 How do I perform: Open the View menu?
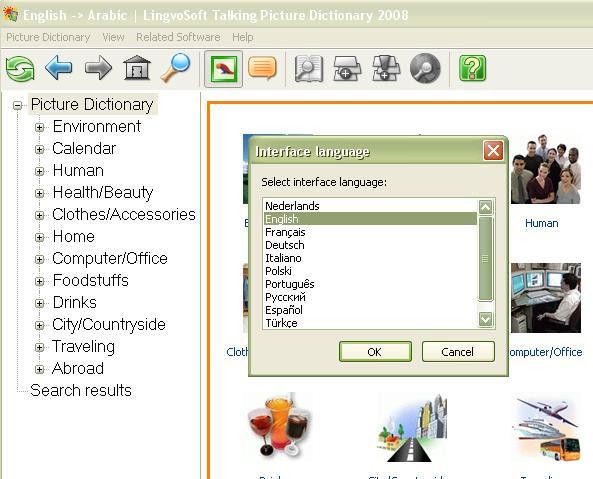click(x=113, y=37)
